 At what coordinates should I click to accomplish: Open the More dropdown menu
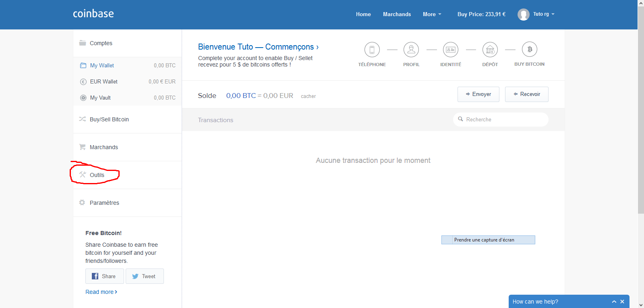point(432,14)
